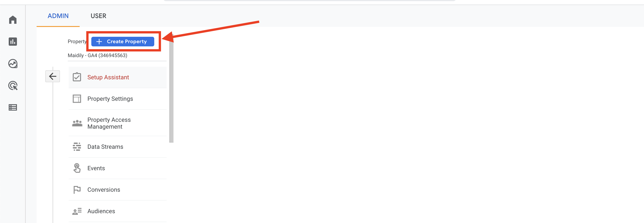644x223 pixels.
Task: Open the Home icon in left sidebar
Action: point(13,20)
